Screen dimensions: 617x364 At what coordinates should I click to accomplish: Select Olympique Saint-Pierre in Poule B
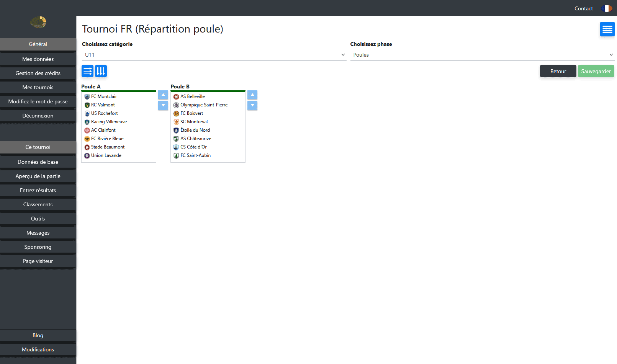click(208, 105)
